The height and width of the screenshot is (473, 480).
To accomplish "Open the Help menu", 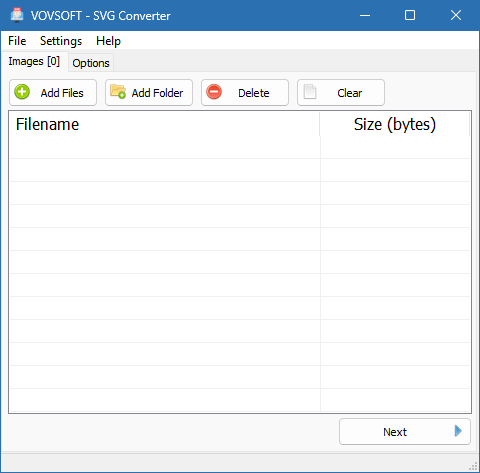I will (108, 41).
